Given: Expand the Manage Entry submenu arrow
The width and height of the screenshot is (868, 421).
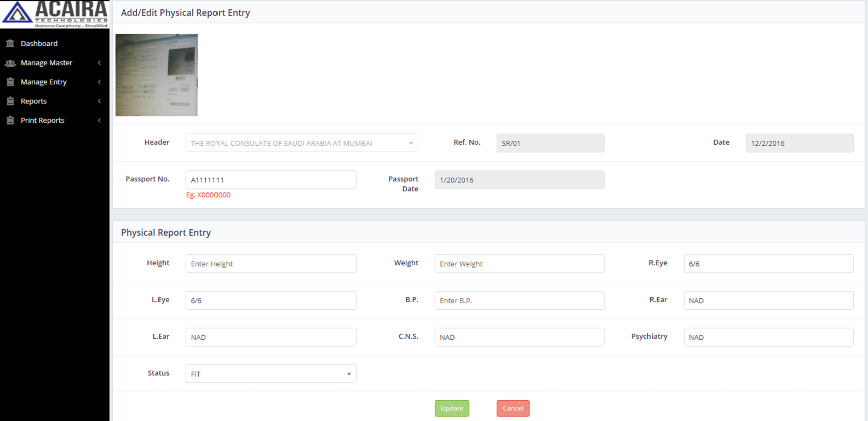Looking at the screenshot, I should pos(99,82).
